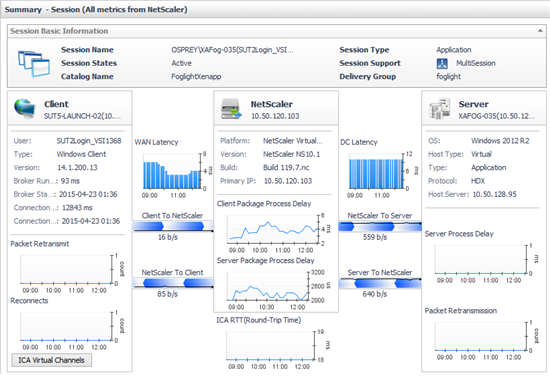The height and width of the screenshot is (376, 550).
Task: Click OS value Windows 2012 R2
Action: tap(500, 141)
